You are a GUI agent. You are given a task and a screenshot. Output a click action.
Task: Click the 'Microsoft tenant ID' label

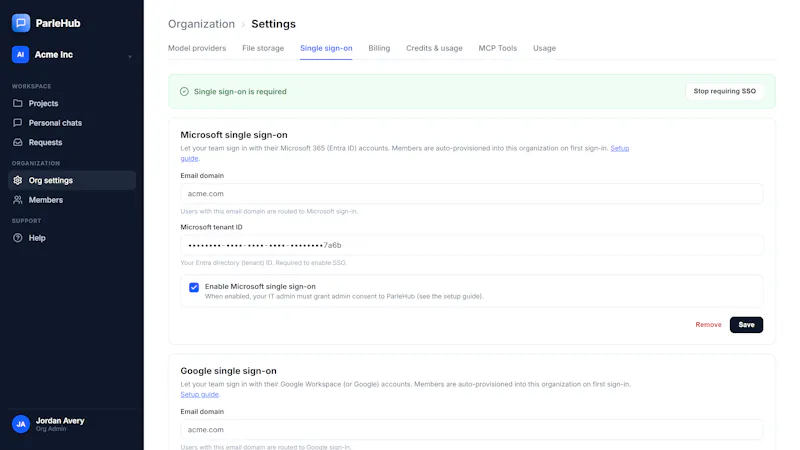coord(211,227)
